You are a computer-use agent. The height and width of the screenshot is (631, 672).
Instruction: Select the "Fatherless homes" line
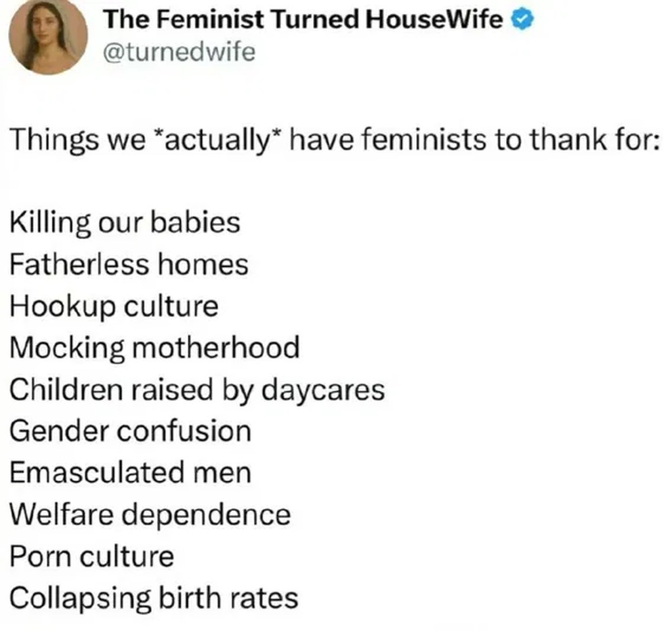(129, 264)
